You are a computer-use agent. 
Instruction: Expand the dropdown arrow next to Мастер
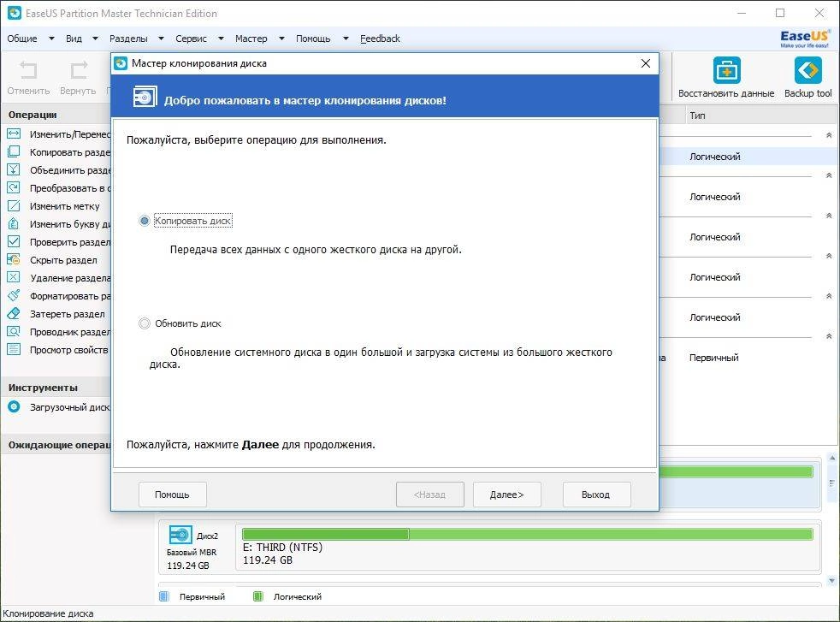(281, 39)
